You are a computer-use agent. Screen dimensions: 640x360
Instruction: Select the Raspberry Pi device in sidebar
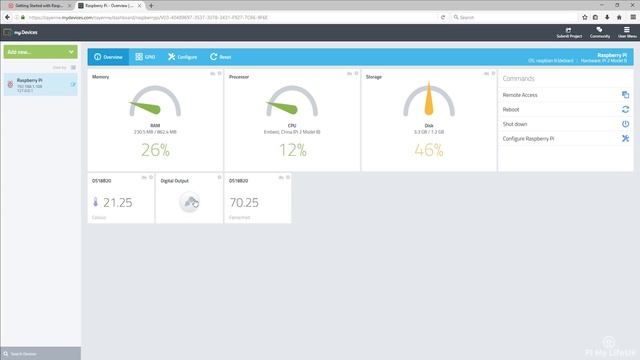coord(40,84)
